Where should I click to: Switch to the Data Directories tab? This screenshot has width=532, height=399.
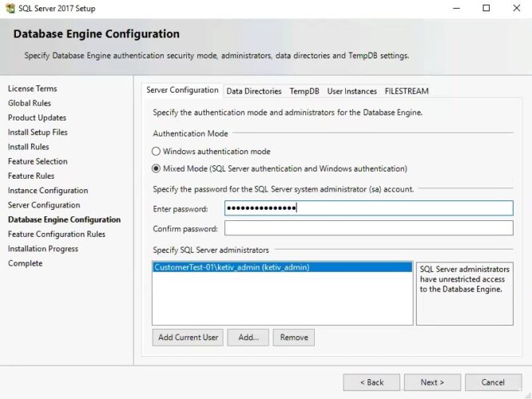coord(253,91)
